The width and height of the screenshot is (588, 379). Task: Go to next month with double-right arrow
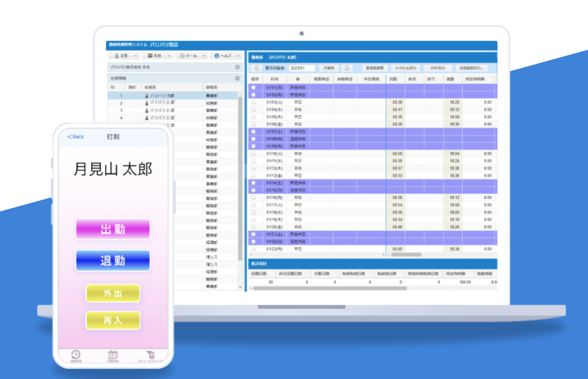(x=347, y=68)
